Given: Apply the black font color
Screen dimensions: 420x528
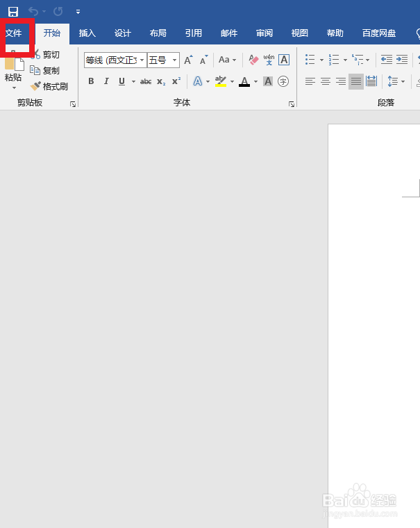Looking at the screenshot, I should (x=244, y=81).
